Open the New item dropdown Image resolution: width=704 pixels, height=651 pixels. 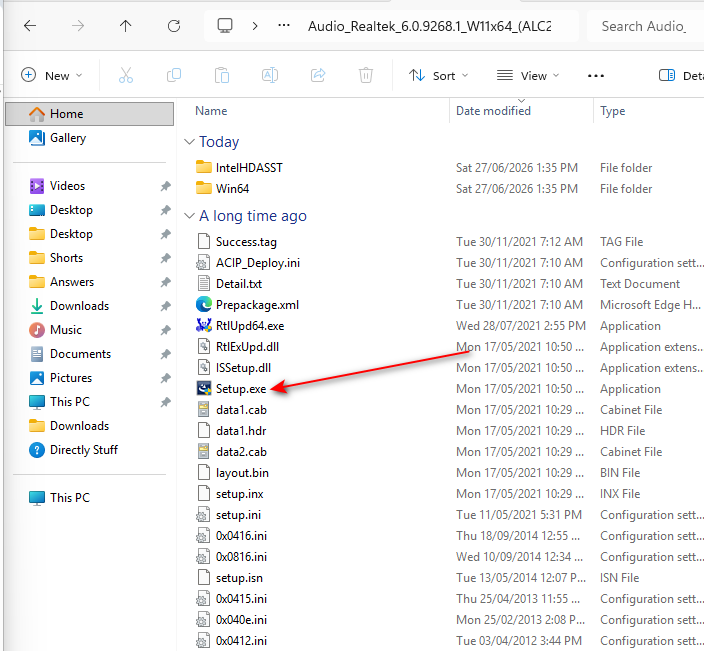(x=52, y=75)
